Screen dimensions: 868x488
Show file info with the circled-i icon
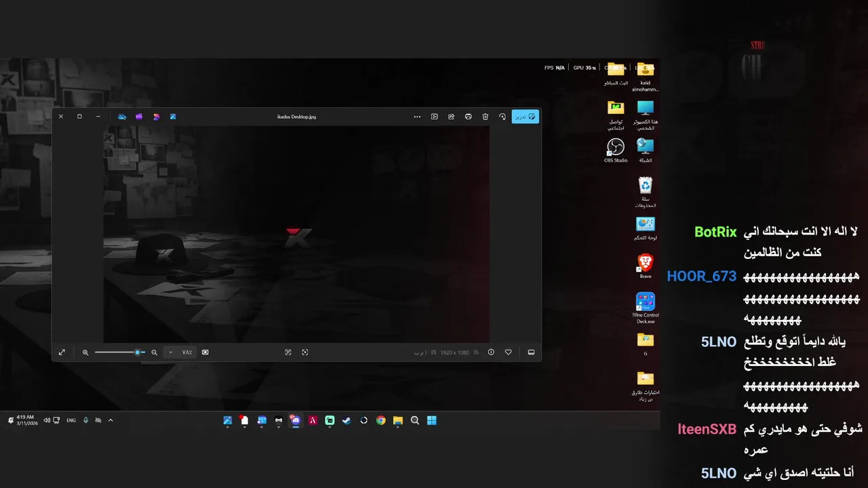(491, 352)
